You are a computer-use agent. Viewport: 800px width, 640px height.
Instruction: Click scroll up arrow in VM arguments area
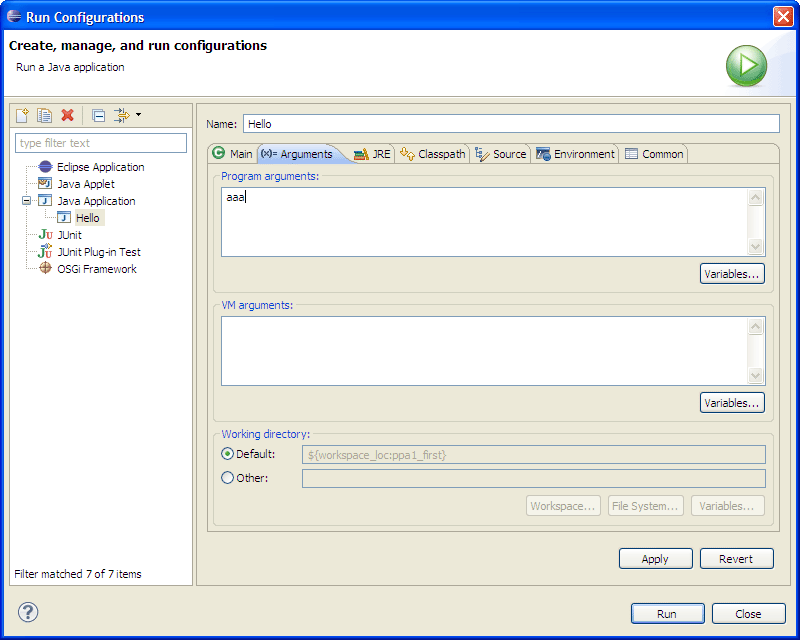[x=756, y=326]
